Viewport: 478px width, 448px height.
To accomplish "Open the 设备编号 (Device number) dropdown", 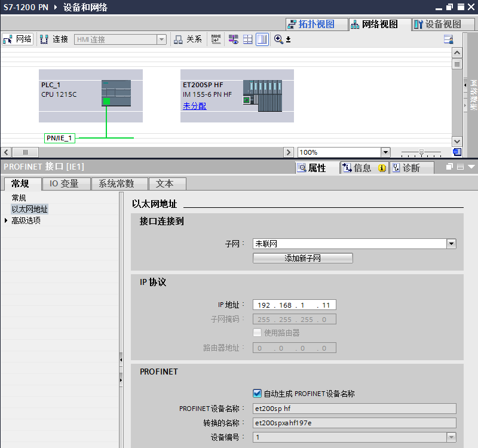I will tap(451, 437).
